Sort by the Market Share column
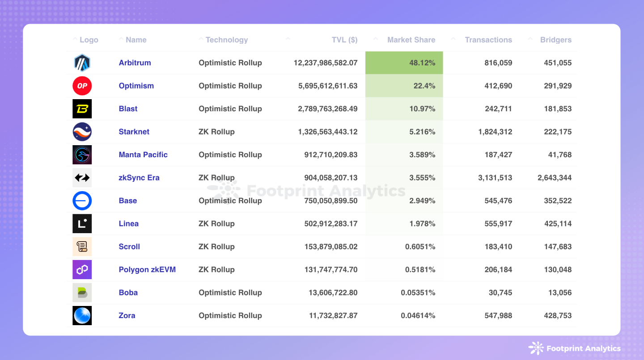The width and height of the screenshot is (644, 360). pyautogui.click(x=411, y=40)
